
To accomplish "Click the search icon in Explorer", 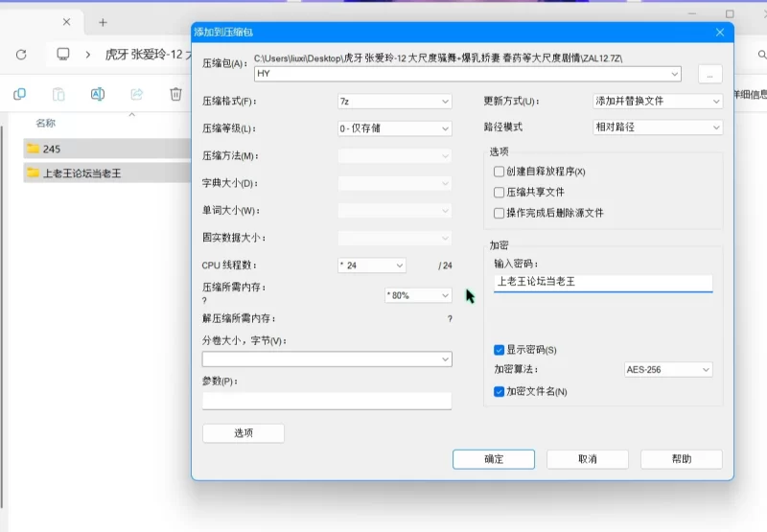I will 761,55.
